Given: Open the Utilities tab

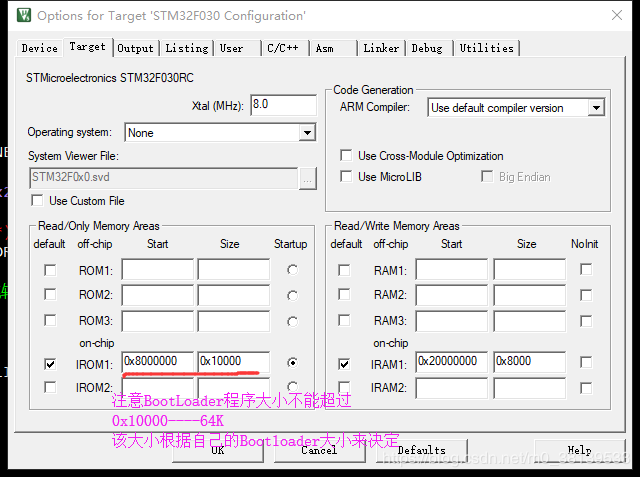Looking at the screenshot, I should pos(487,48).
